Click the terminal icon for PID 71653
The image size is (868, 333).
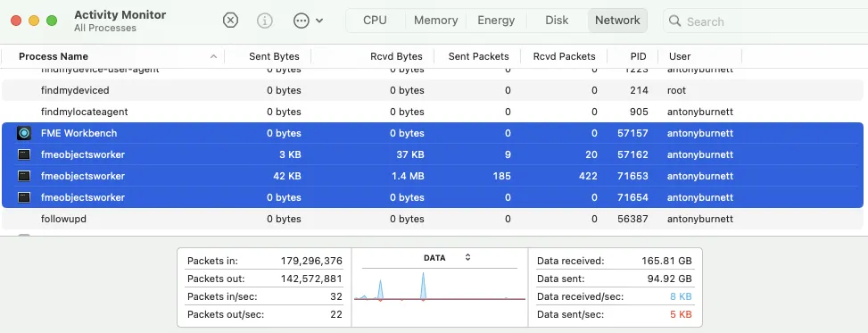24,176
